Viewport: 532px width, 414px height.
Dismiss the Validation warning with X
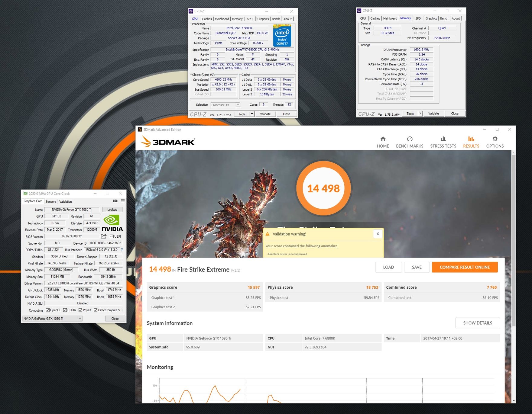[378, 234]
